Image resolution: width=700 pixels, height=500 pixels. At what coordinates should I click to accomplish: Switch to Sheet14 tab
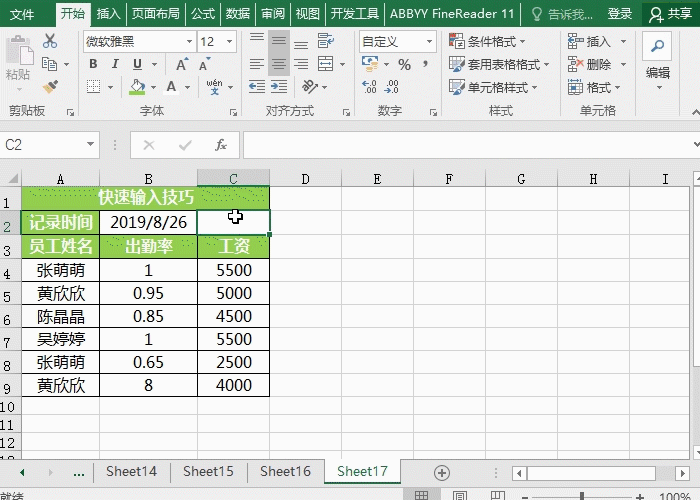pyautogui.click(x=131, y=471)
